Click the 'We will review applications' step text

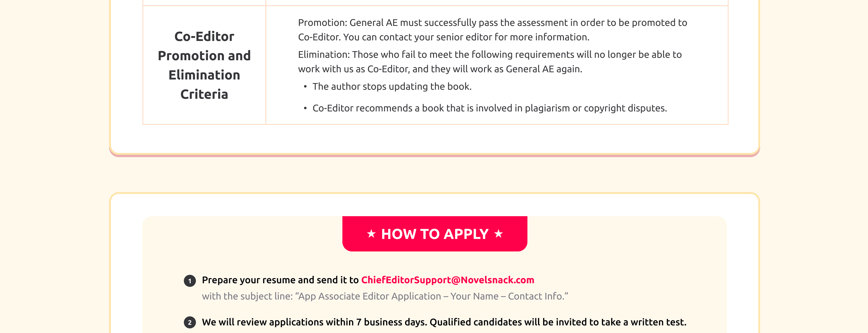coord(444,322)
